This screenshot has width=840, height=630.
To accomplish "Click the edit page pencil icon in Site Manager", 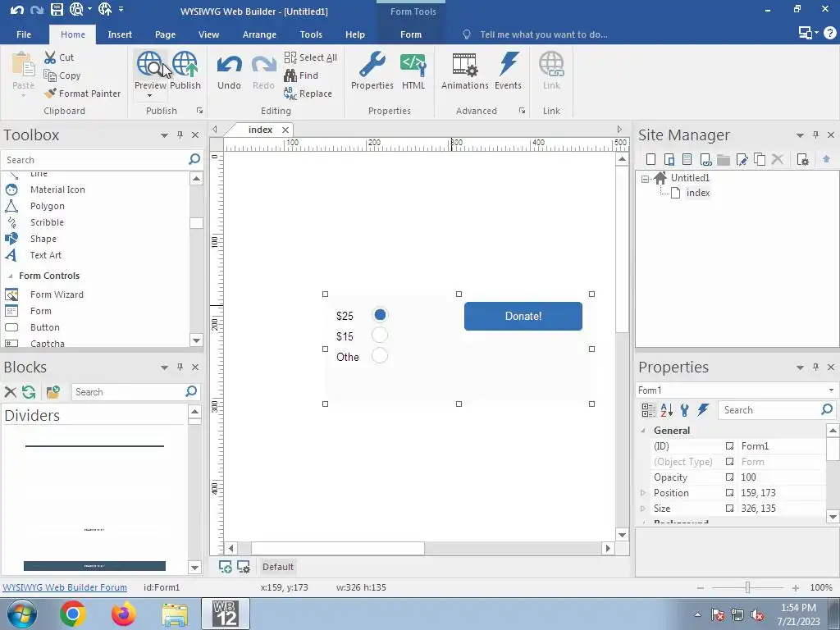I will pyautogui.click(x=742, y=159).
